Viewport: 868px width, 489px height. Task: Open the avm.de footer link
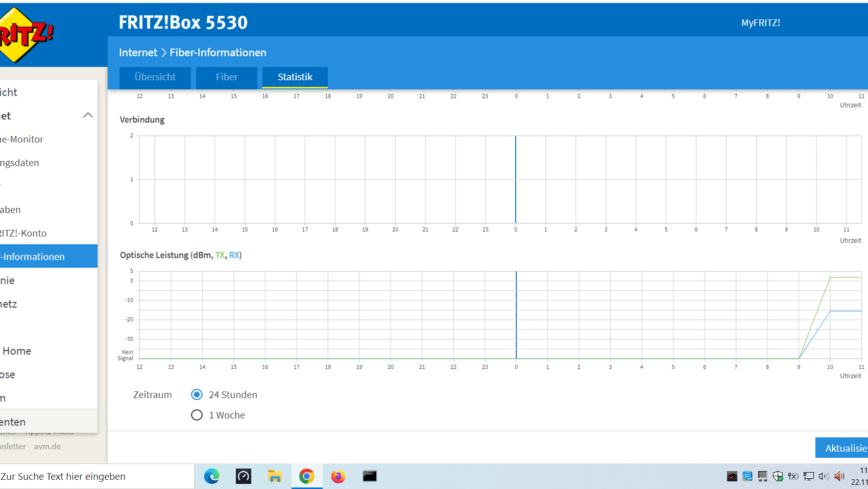coord(47,446)
